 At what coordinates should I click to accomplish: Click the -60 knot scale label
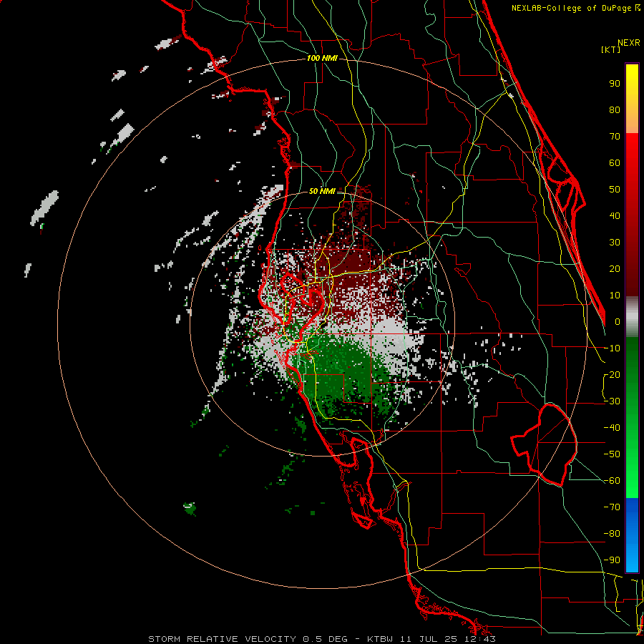[x=612, y=481]
